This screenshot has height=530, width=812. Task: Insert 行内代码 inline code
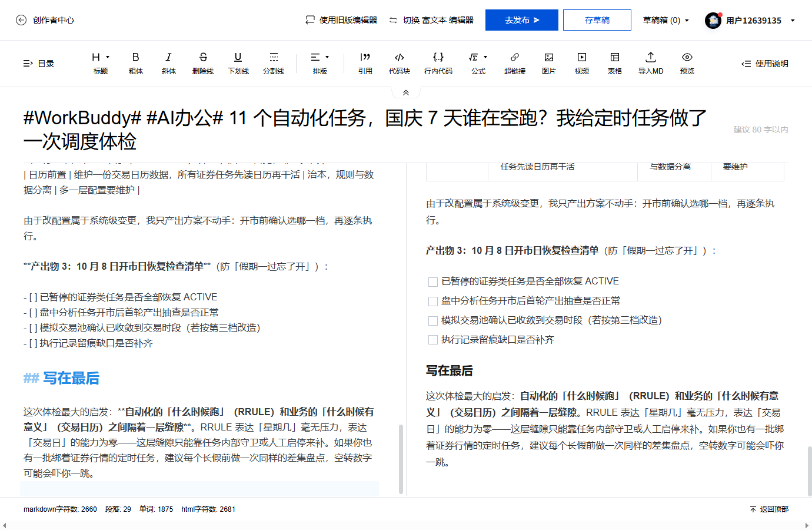click(438, 63)
